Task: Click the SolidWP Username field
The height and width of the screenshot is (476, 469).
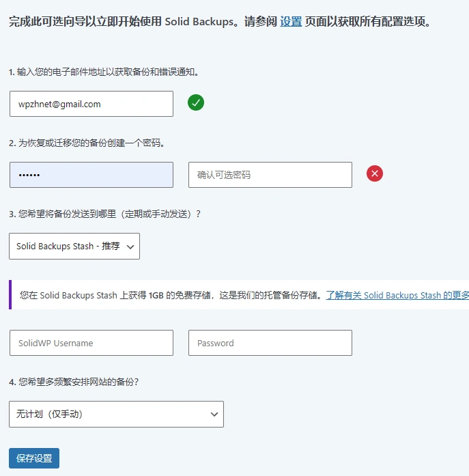Action: point(91,343)
